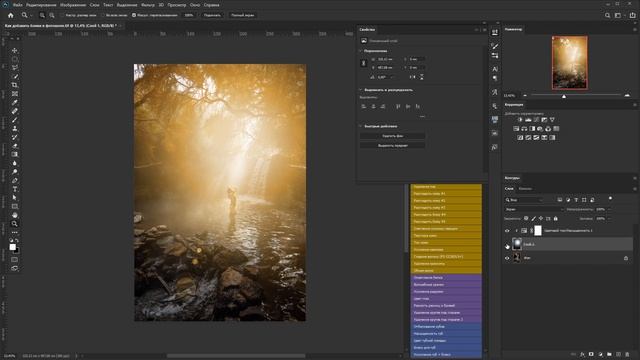
Task: Select the Type tool in the toolbar
Action: [15, 189]
